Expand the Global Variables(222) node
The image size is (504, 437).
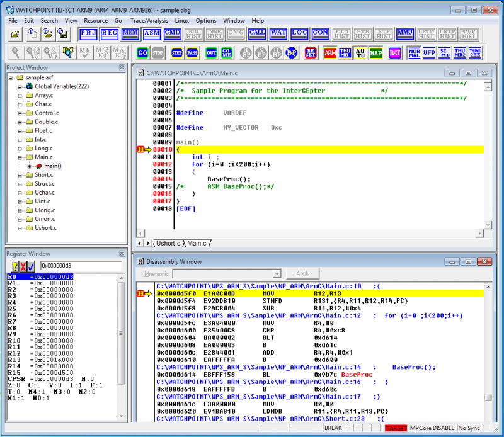(20, 87)
